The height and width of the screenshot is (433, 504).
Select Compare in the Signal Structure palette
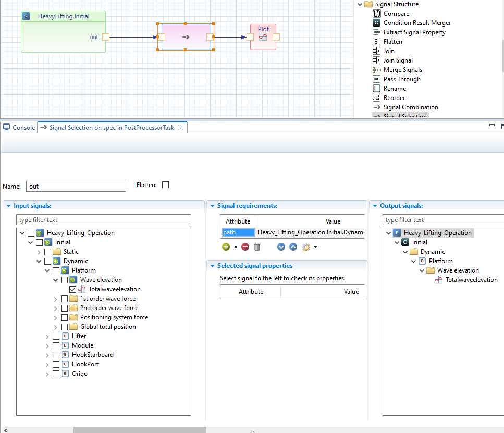click(396, 14)
